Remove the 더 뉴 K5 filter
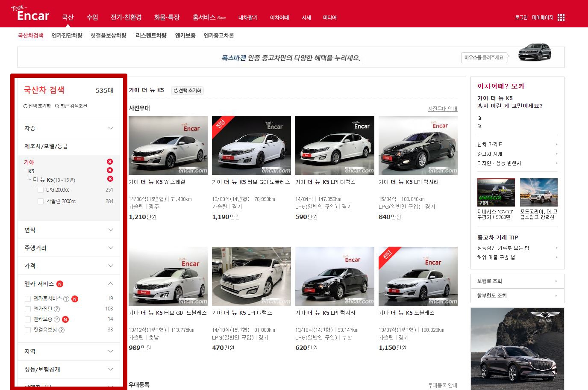588x390 pixels. coord(110,179)
